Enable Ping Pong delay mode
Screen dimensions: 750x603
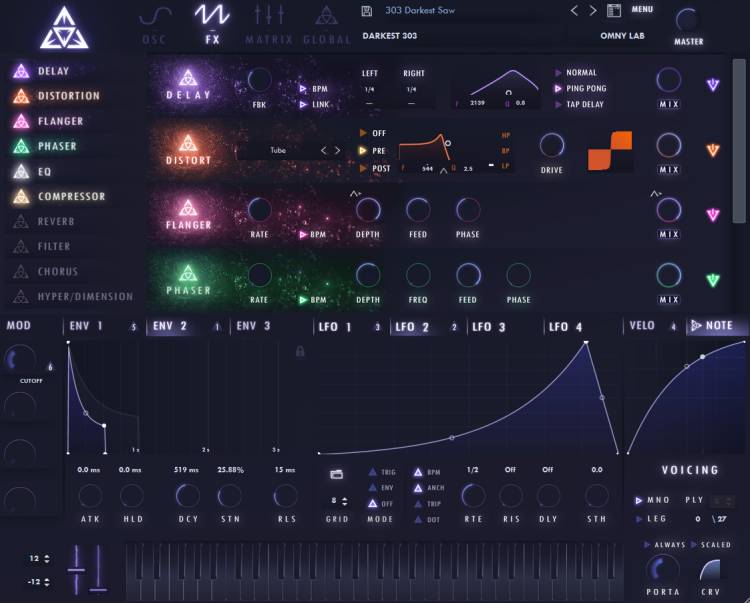(559, 88)
